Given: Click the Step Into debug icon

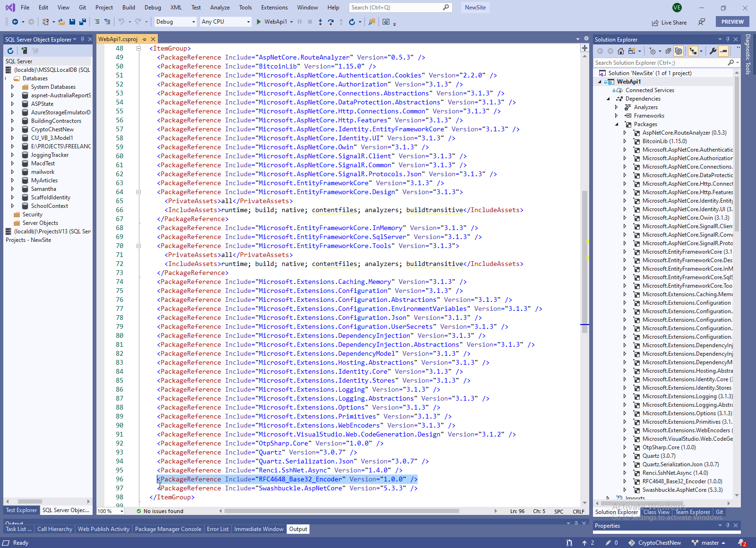Looking at the screenshot, I should tap(320, 22).
